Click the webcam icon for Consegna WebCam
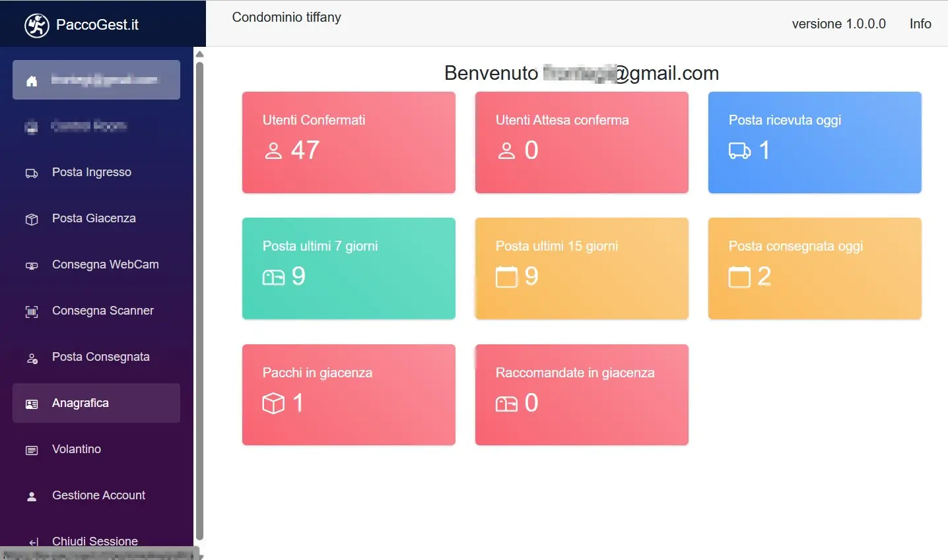948x560 pixels. click(32, 266)
